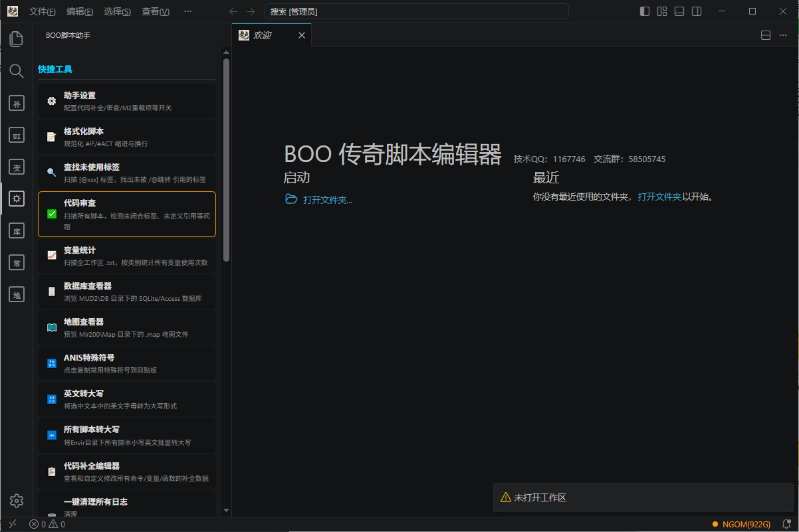Run 一键清理所有日志 tool
The width and height of the screenshot is (799, 532).
click(x=127, y=504)
